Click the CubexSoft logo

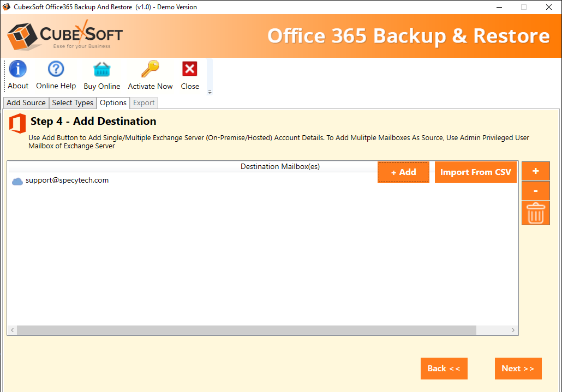pos(65,36)
